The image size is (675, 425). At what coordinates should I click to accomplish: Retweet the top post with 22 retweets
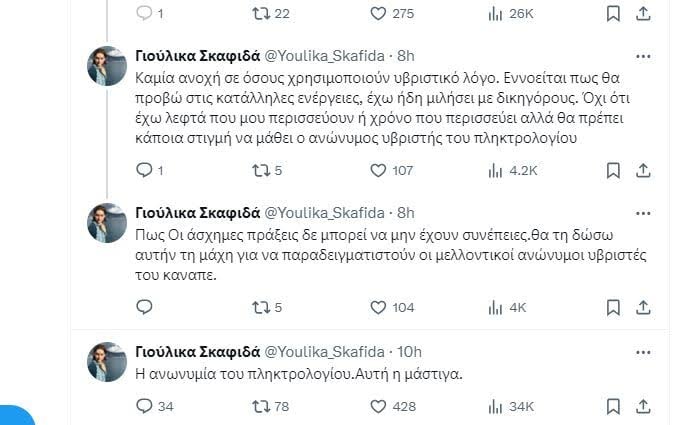click(x=261, y=14)
